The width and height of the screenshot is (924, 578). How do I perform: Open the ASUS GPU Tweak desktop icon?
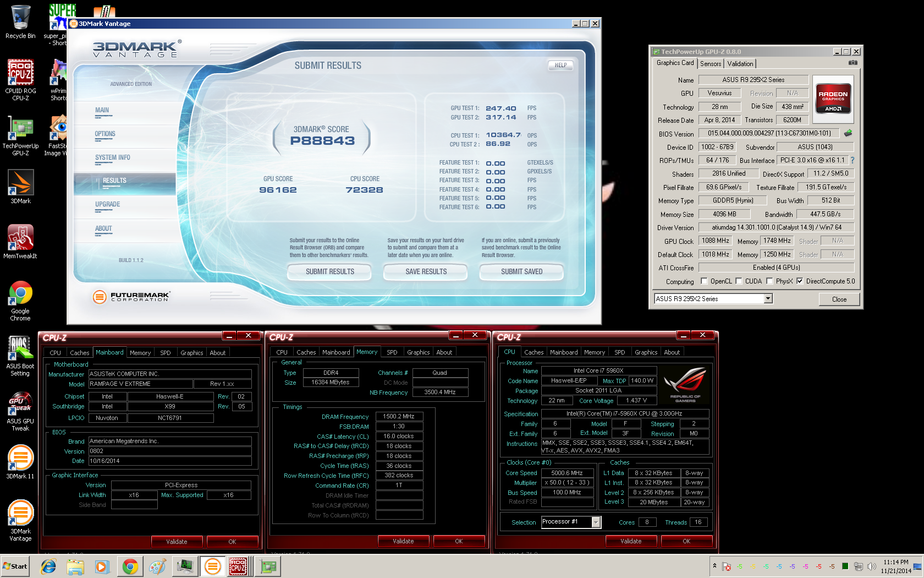tap(20, 411)
